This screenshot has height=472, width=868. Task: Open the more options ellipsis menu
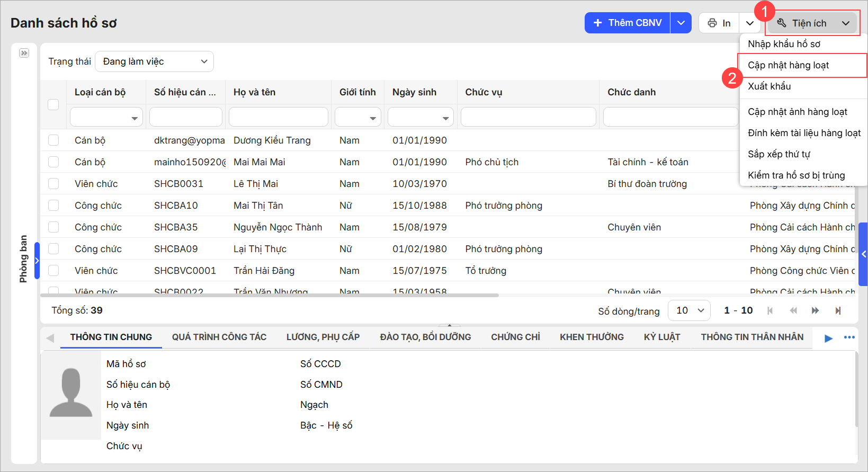(x=849, y=337)
